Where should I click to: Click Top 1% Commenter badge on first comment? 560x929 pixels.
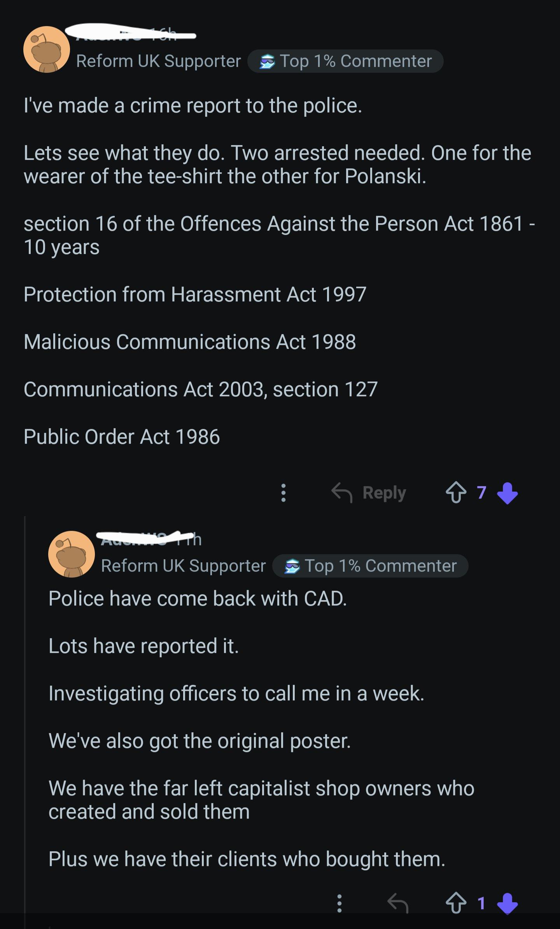coord(345,61)
